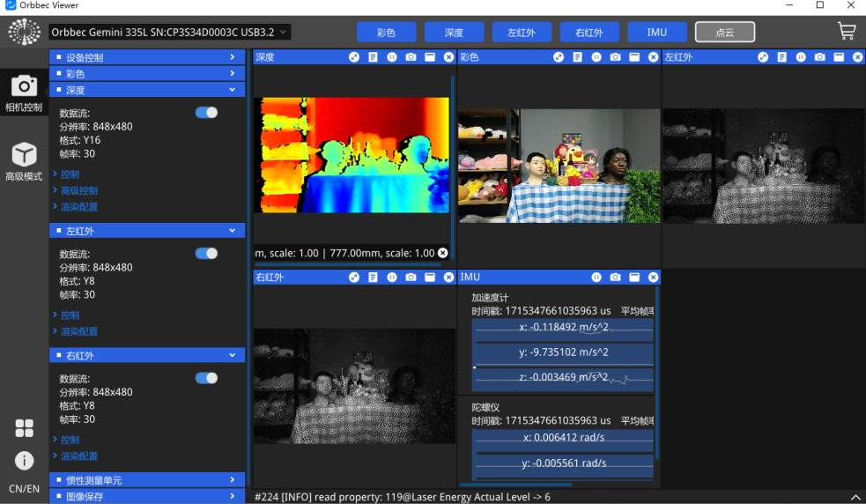This screenshot has width=866, height=504.
Task: Toggle the 深度 data stream switch
Action: click(206, 113)
